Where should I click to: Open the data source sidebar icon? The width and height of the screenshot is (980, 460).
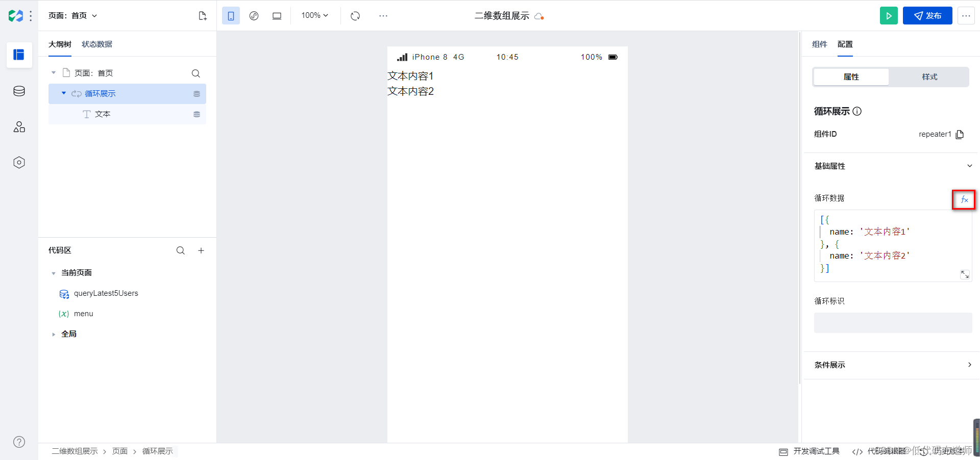(19, 91)
